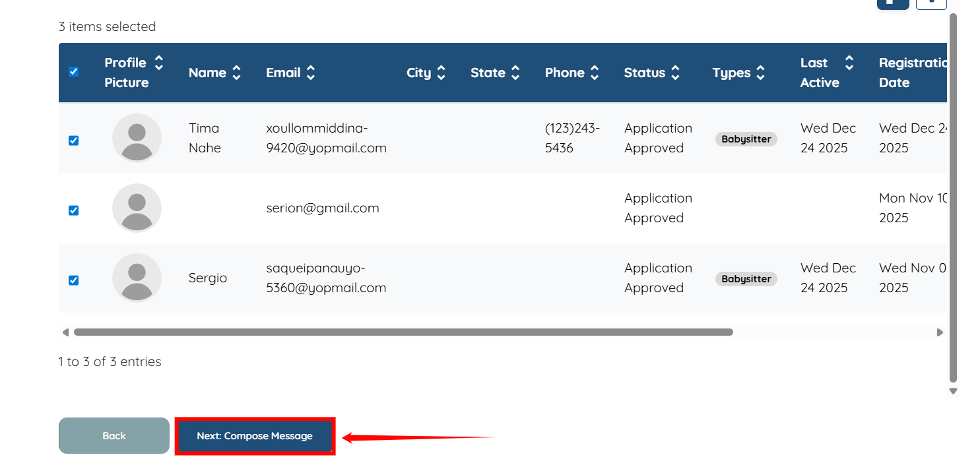Sort by Profile Picture column arrows
980x463 pixels.
[158, 63]
